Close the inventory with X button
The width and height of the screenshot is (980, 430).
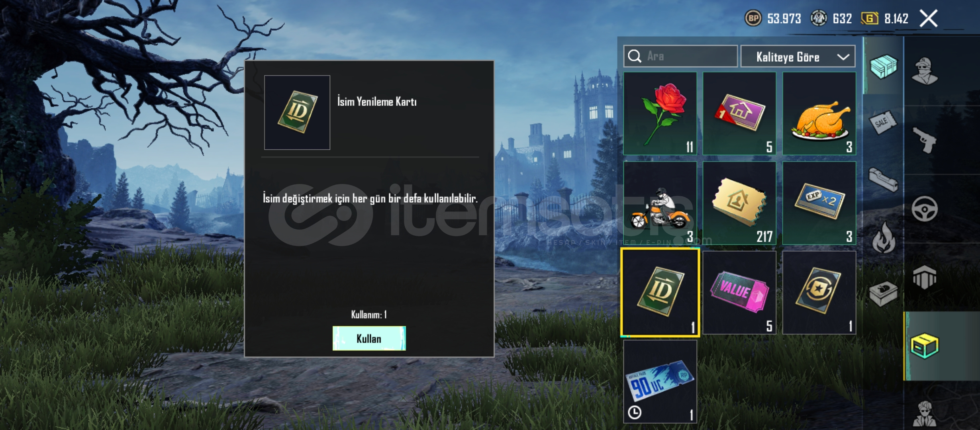(929, 18)
